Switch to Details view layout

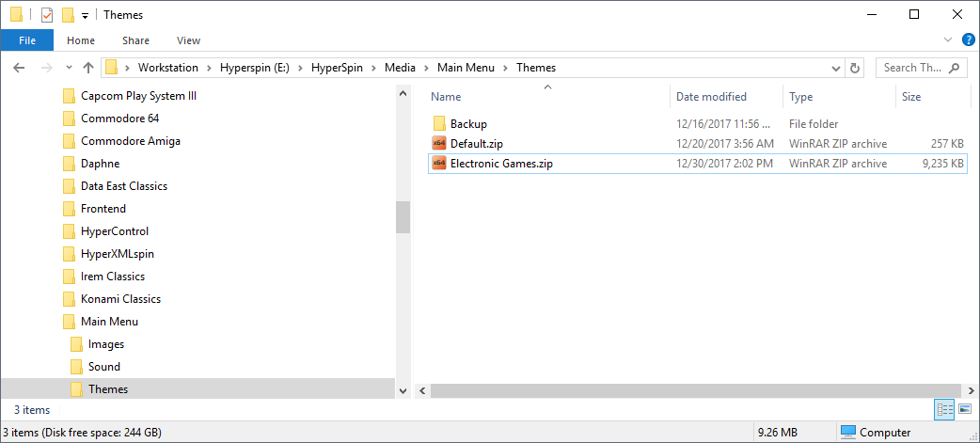[x=944, y=409]
